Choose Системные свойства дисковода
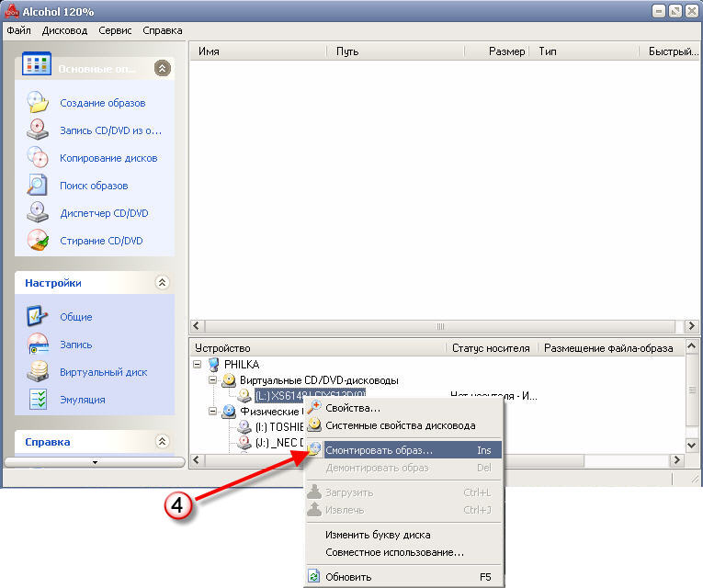The height and width of the screenshot is (588, 703). point(404,425)
